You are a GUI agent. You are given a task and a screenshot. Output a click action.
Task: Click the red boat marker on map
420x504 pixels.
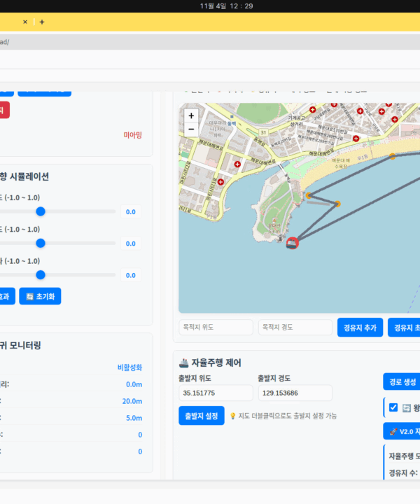[293, 242]
